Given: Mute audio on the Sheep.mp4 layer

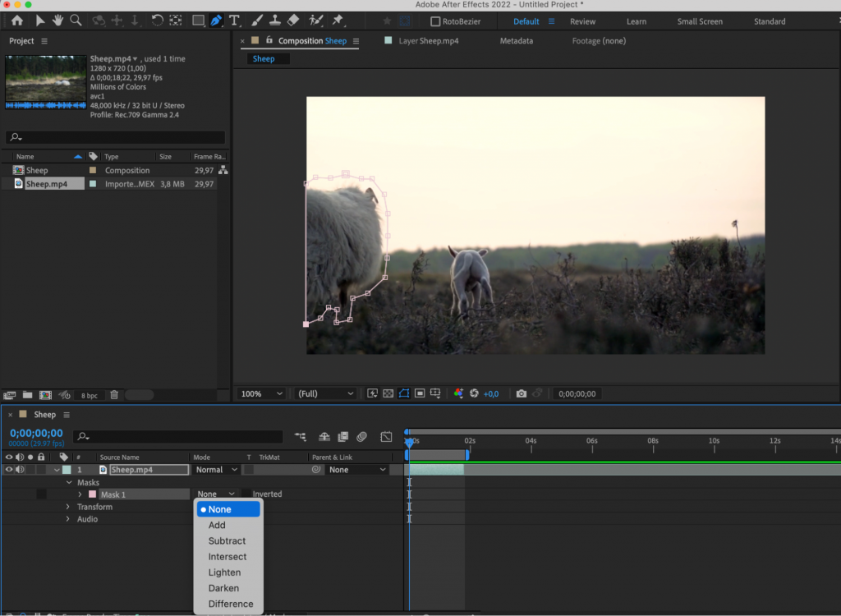Looking at the screenshot, I should (19, 469).
